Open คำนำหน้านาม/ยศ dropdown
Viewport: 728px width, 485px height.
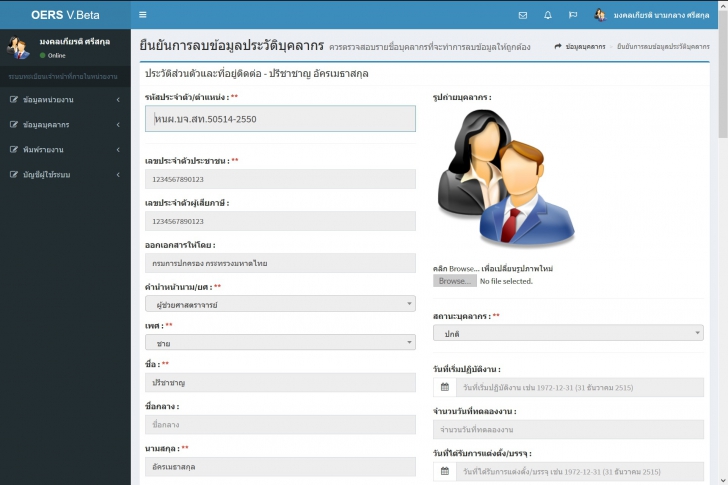280,304
